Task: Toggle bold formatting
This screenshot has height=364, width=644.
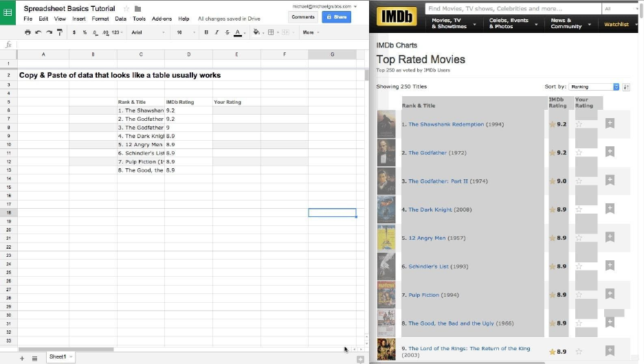Action: coord(206,32)
